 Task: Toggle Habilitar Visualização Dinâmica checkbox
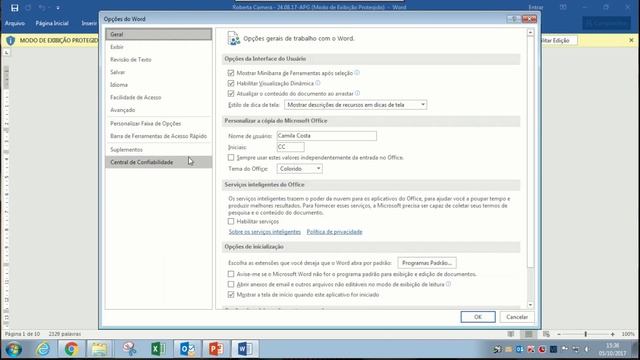click(231, 83)
